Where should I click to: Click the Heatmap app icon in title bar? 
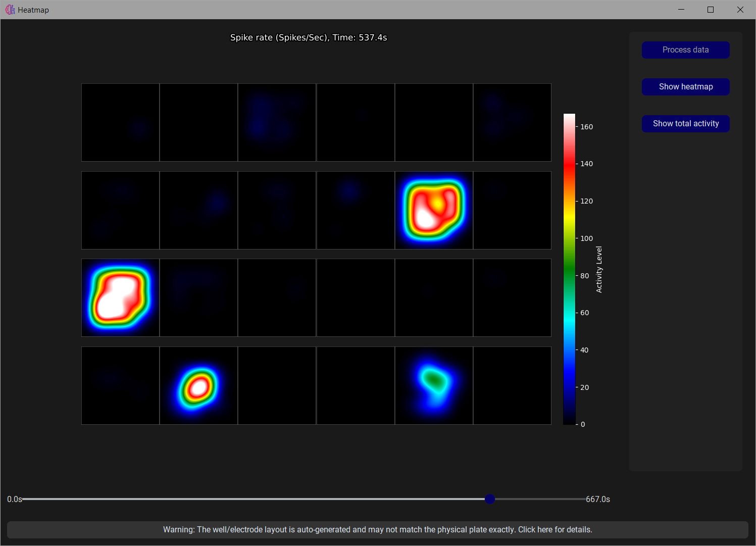[10, 10]
